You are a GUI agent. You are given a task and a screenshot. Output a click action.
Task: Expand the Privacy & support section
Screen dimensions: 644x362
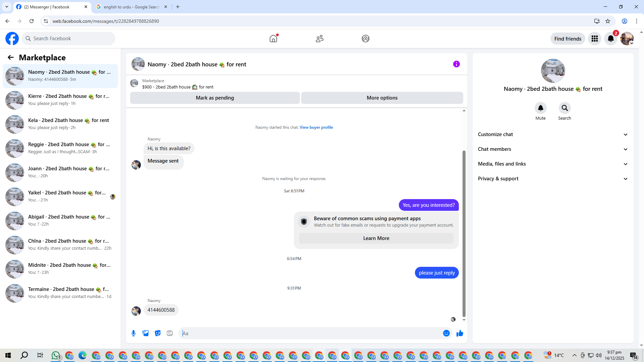[x=553, y=179]
